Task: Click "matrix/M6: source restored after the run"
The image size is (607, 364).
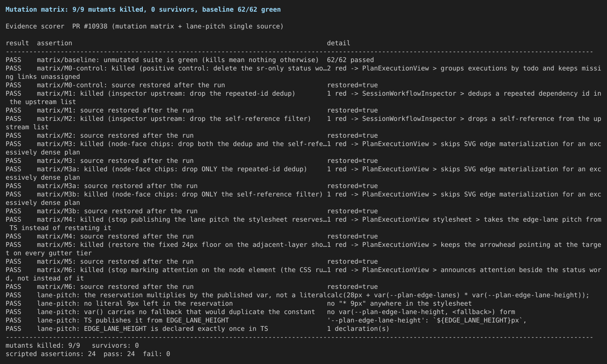Action: 115,287
